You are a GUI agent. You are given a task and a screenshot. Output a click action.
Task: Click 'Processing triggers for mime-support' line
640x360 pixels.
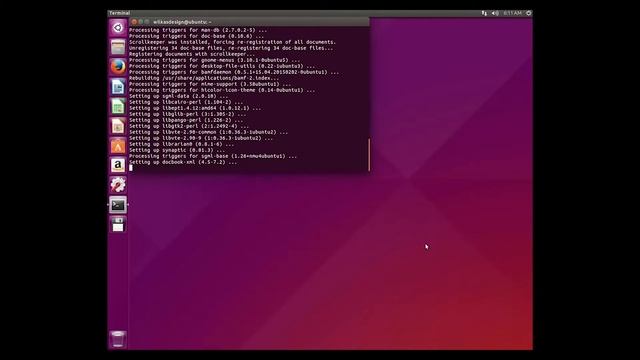pos(210,84)
